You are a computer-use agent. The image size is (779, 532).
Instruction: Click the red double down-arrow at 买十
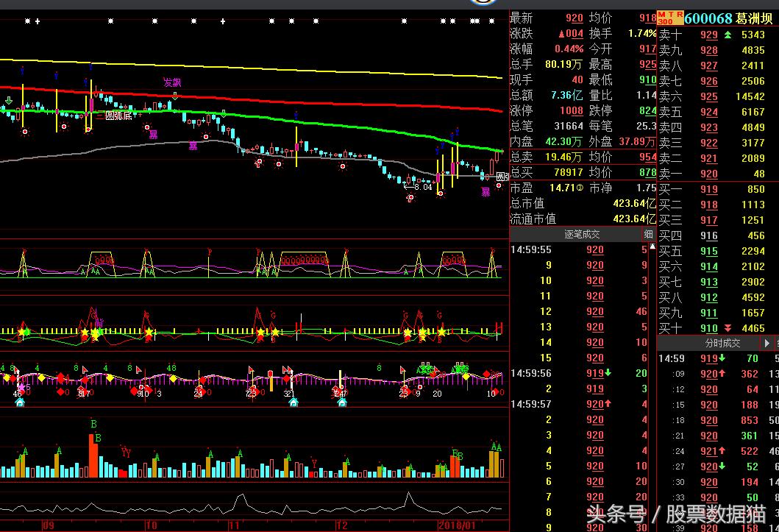coord(728,328)
